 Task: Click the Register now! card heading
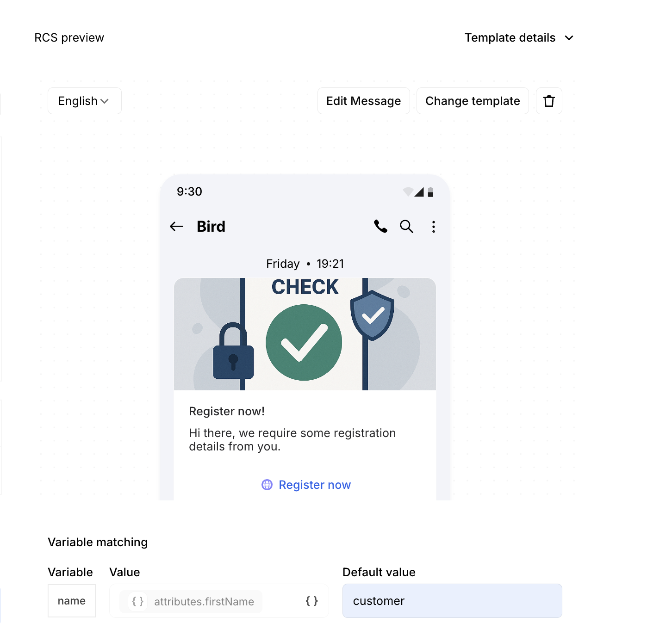(227, 411)
